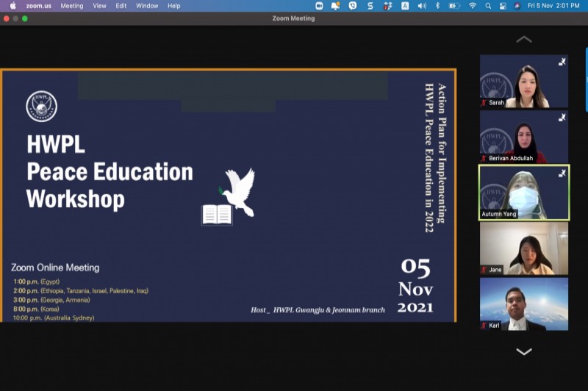Click the Zoom icon in the menu bar
588x391 pixels.
point(320,6)
